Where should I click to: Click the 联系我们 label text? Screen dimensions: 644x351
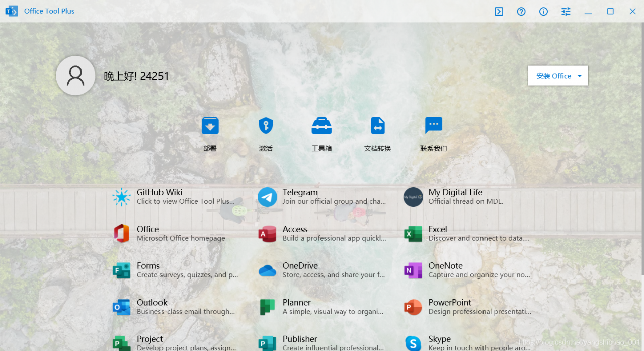tap(434, 149)
